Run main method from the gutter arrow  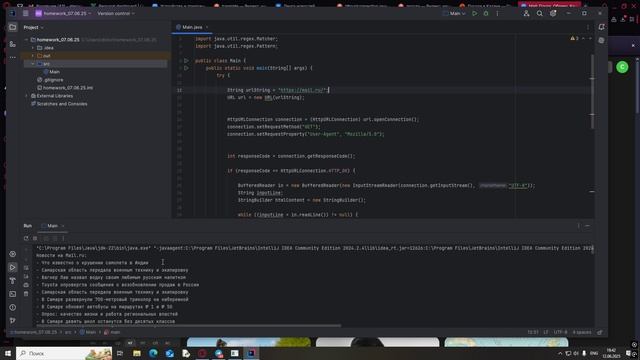point(186,68)
